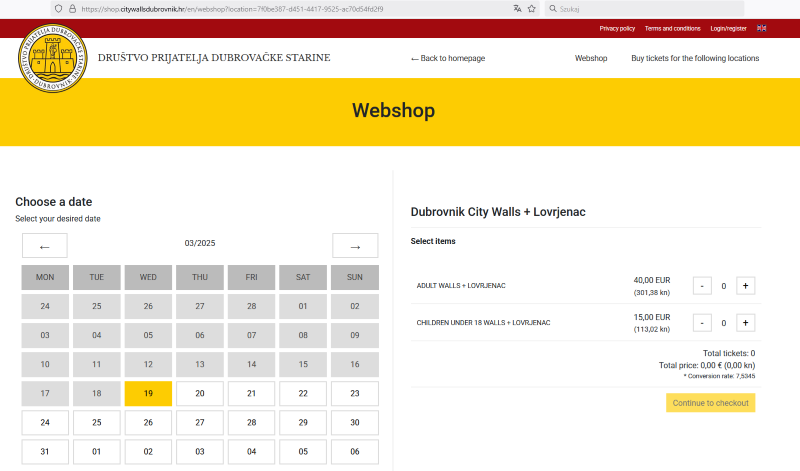Screen dimensions: 800x471
Task: Go to next month with right arrow
Action: (x=355, y=246)
